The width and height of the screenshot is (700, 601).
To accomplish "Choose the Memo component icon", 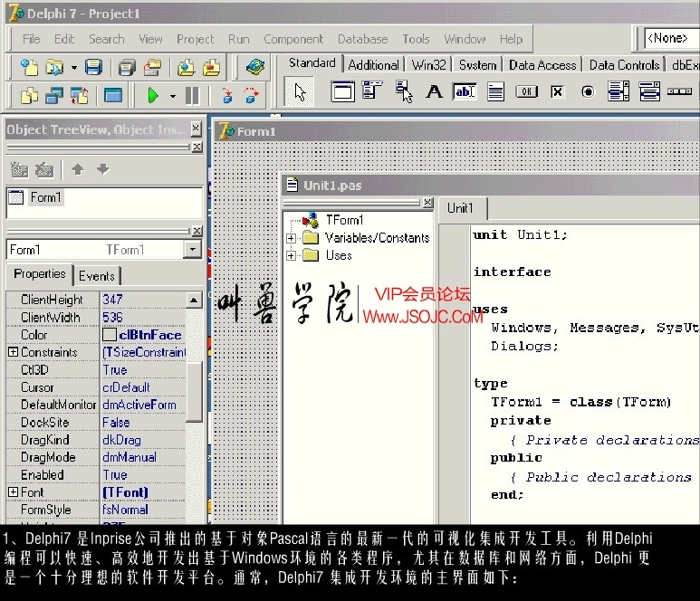I will tap(495, 91).
